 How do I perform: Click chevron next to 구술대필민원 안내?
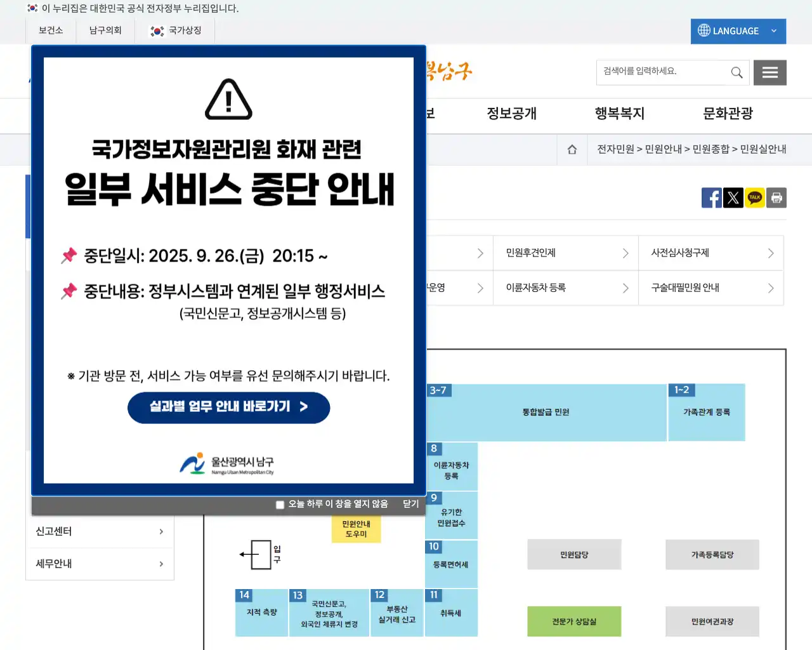[x=771, y=288]
